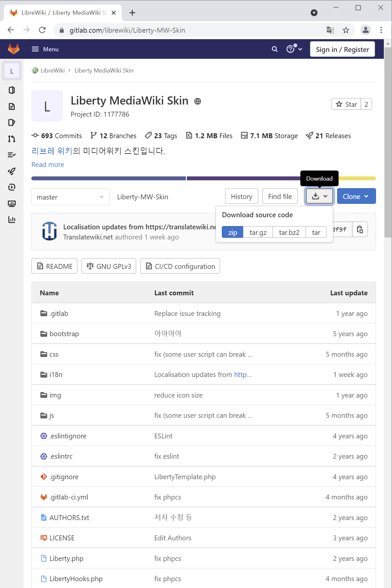392x588 pixels.
Task: View star count 2
Action: tap(366, 104)
